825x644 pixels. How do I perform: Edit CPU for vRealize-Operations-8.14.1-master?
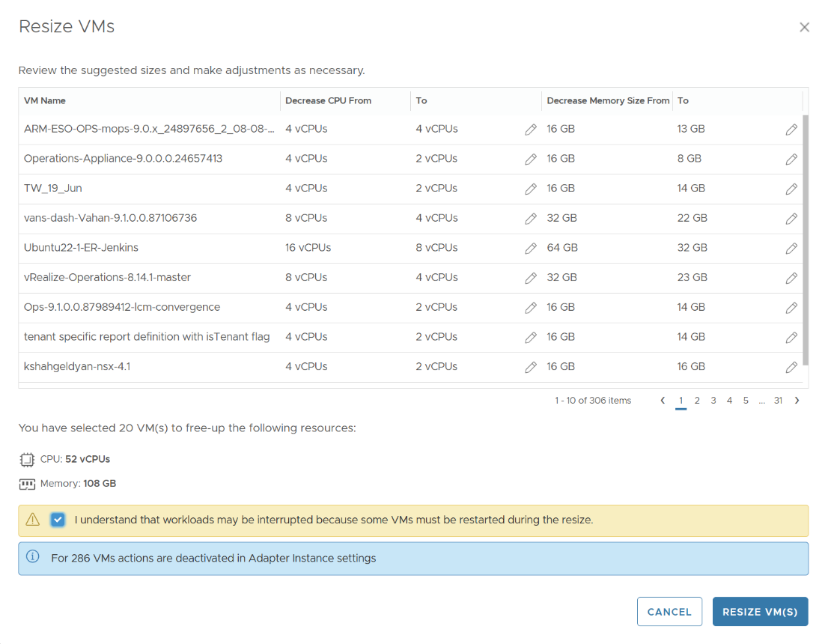(531, 278)
